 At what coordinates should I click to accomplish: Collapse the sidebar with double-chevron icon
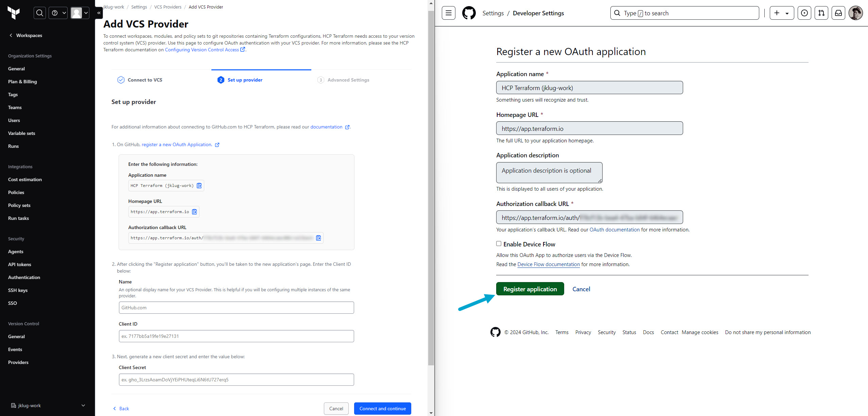pos(99,13)
